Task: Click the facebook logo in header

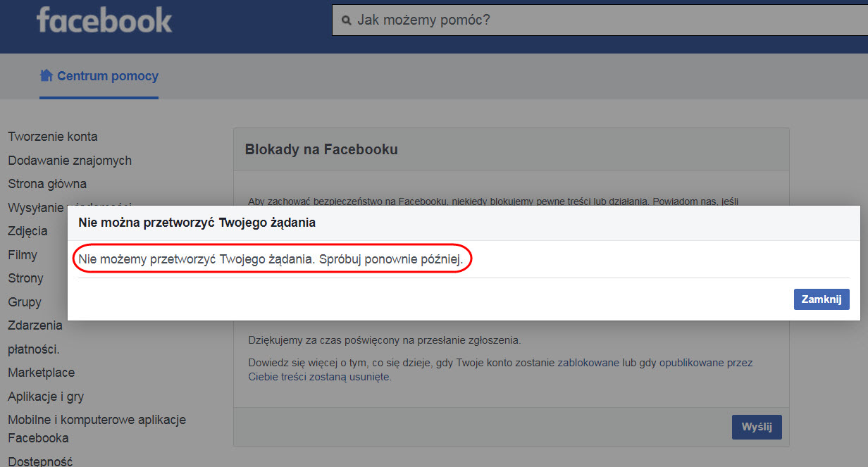Action: point(104,20)
